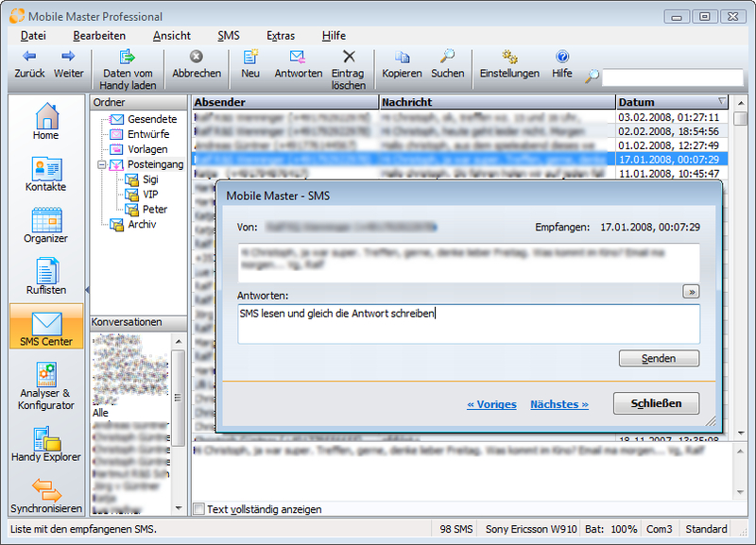Click the Schließen button in dialog
The image size is (756, 545).
point(656,403)
